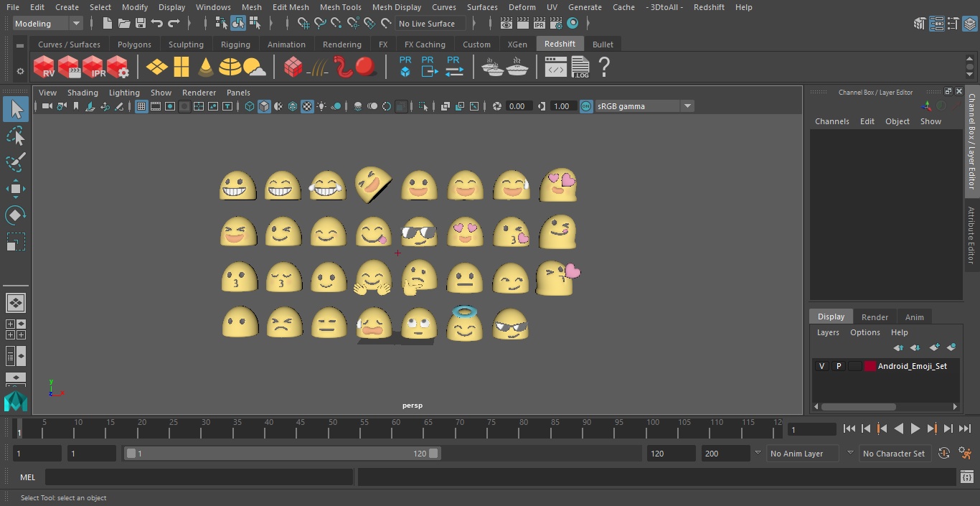Switch to the Rigging shelf tab
This screenshot has width=980, height=506.
(235, 44)
